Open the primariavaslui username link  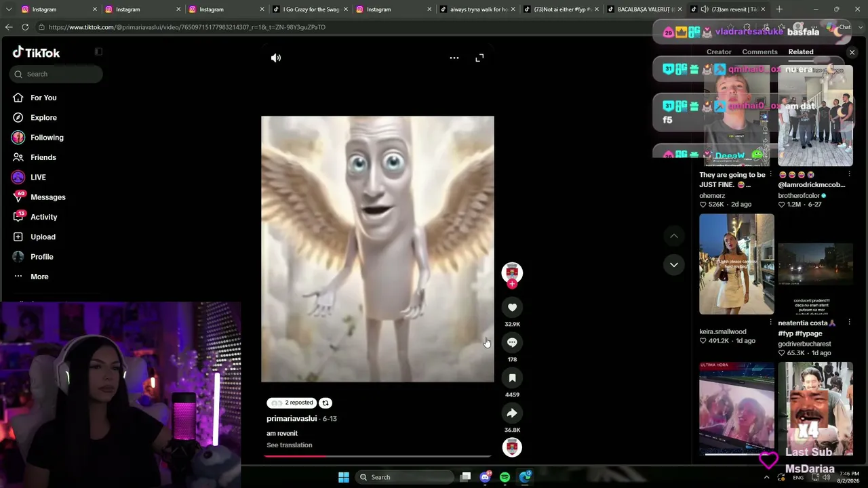(292, 419)
